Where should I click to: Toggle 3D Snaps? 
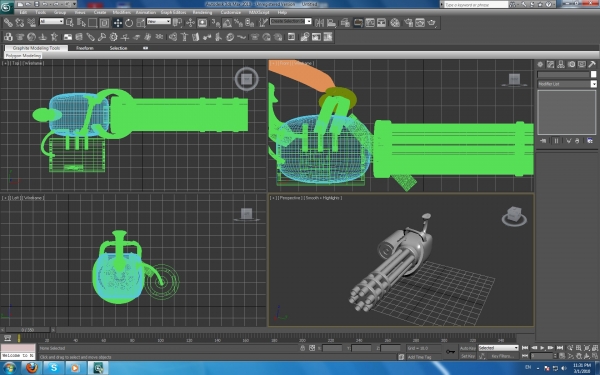[216, 23]
